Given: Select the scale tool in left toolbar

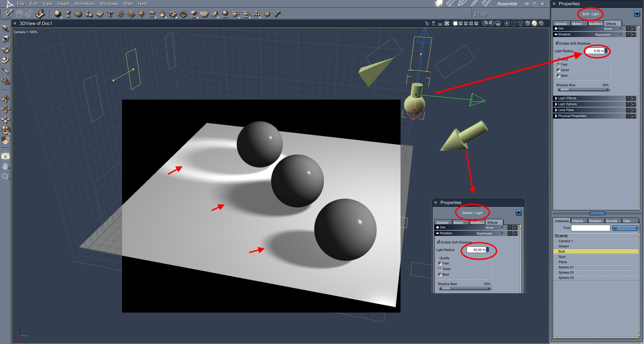Looking at the screenshot, I should tap(5, 60).
